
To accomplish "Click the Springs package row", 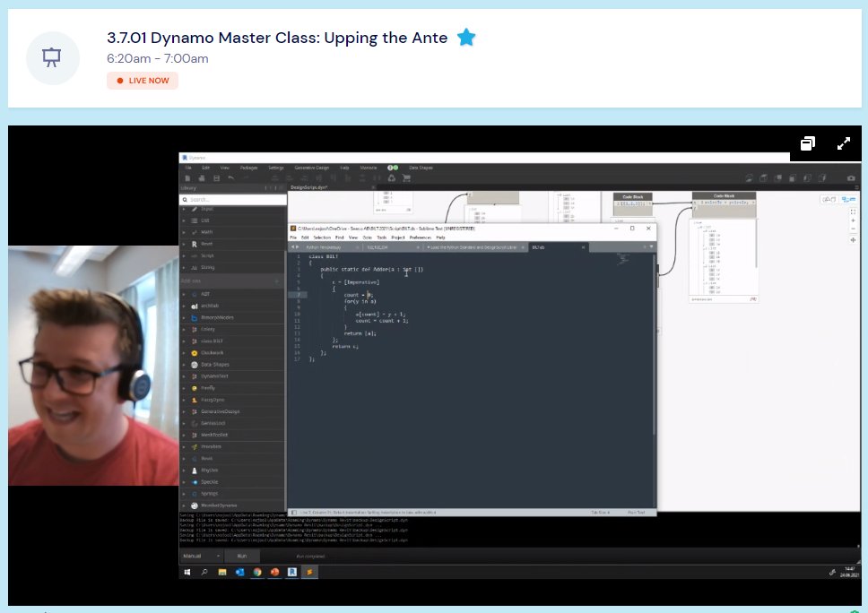I will point(233,494).
